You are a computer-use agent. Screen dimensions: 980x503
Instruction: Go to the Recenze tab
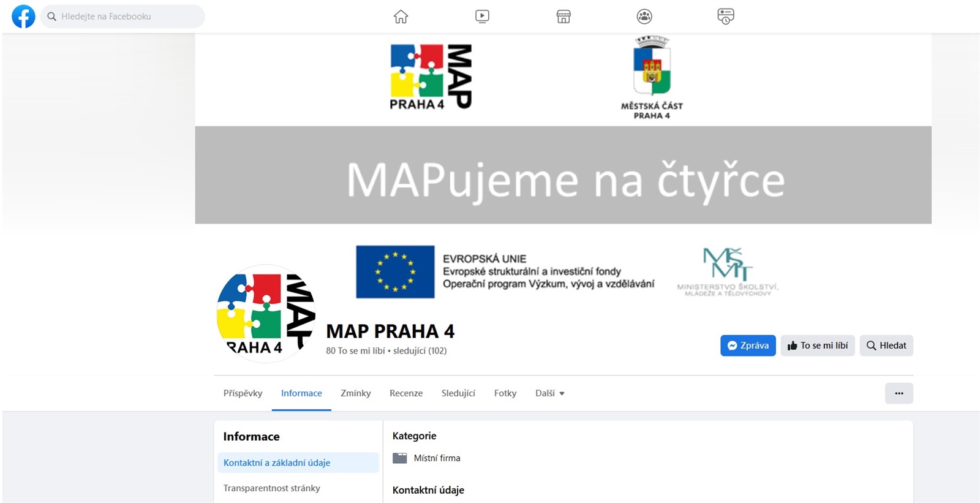click(x=406, y=393)
